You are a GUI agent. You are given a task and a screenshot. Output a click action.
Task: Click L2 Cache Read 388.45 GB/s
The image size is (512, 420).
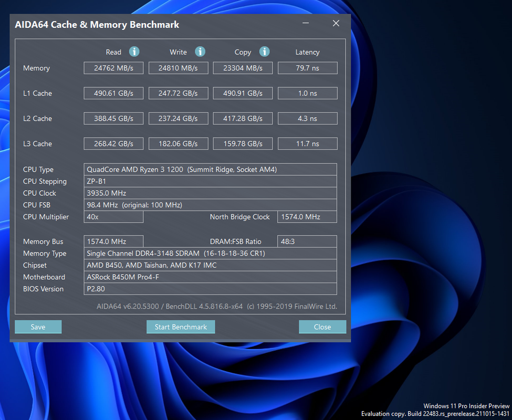113,119
